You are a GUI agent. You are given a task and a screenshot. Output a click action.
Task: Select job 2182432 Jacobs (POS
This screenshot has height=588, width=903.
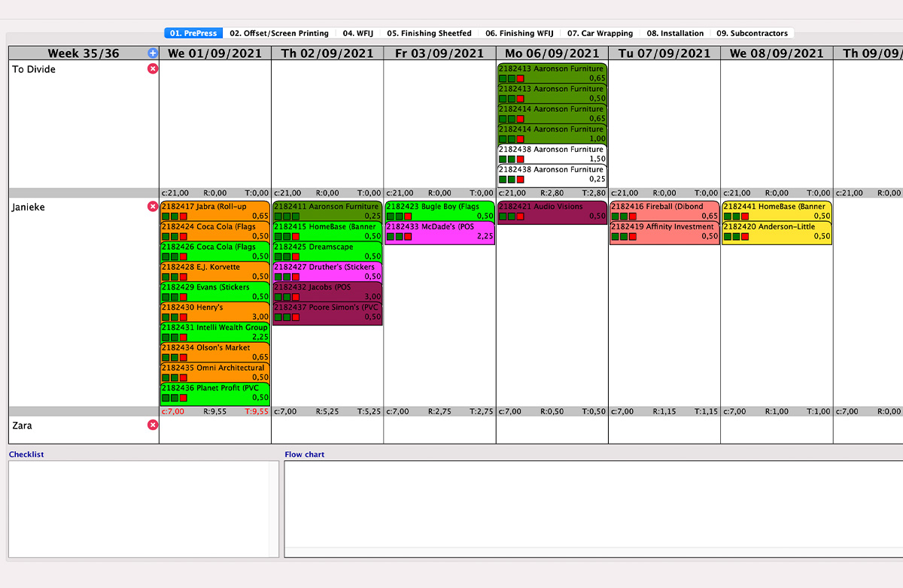(x=327, y=292)
